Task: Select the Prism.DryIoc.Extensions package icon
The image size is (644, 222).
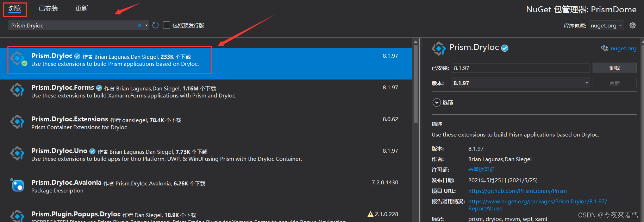Action: click(17, 122)
